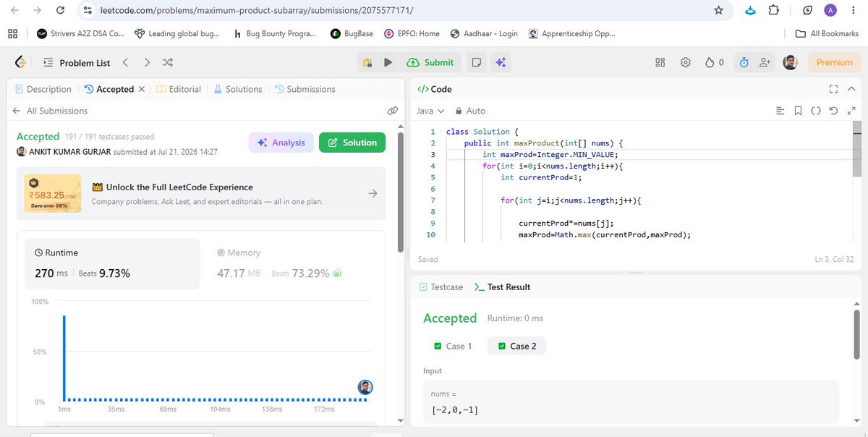Click the streak flame counter
868x437 pixels.
pyautogui.click(x=715, y=63)
